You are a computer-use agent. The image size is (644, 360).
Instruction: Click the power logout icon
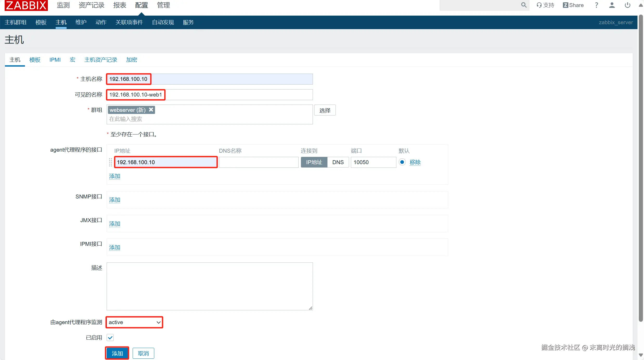click(x=627, y=5)
